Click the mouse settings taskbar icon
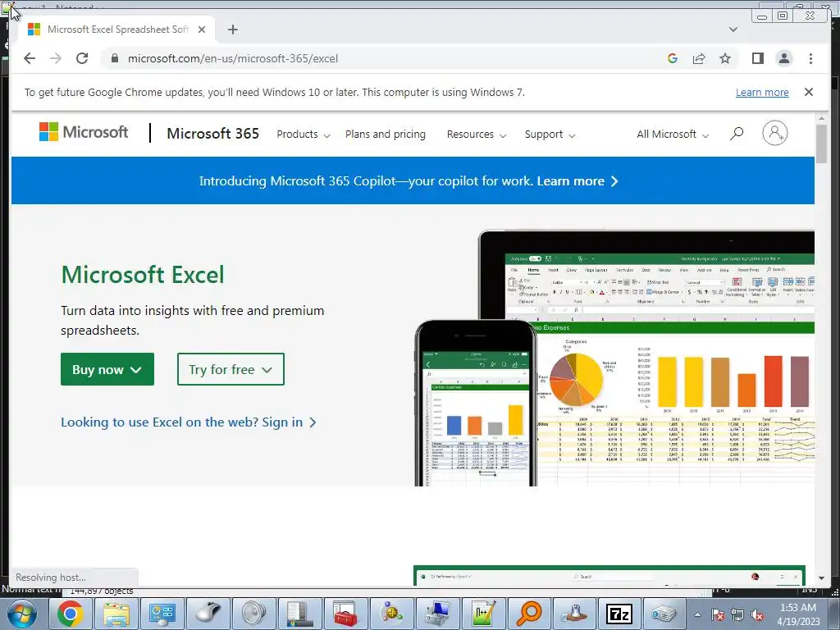Image resolution: width=840 pixels, height=630 pixels. point(208,614)
